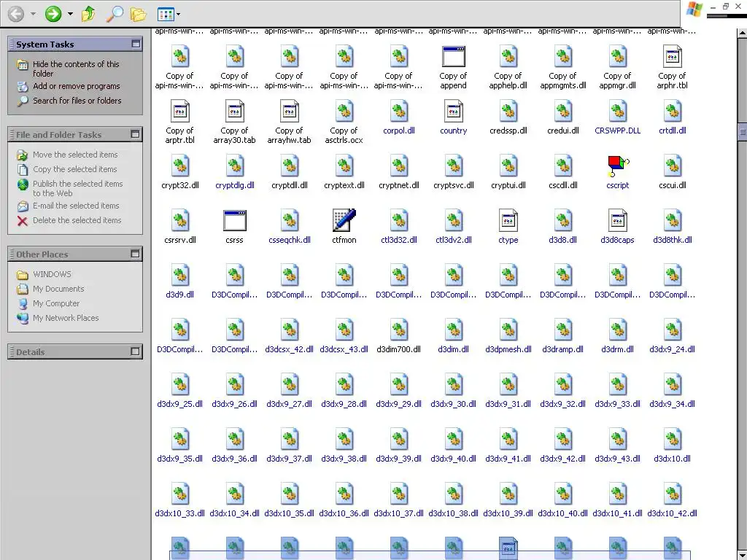This screenshot has width=747, height=560.
Task: Open My Network Places link
Action: tap(66, 318)
